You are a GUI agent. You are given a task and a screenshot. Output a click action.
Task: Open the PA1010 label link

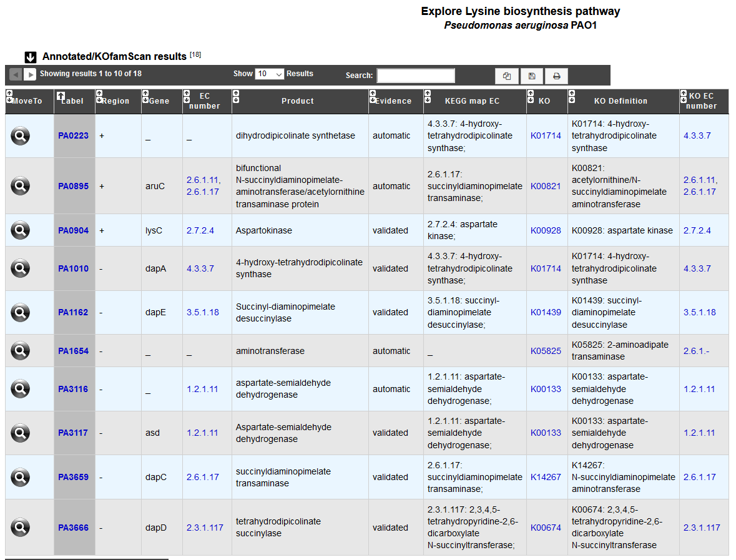[73, 268]
